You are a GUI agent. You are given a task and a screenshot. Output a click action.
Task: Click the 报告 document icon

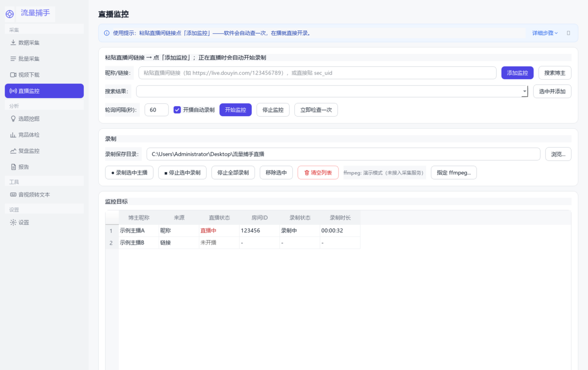click(13, 167)
